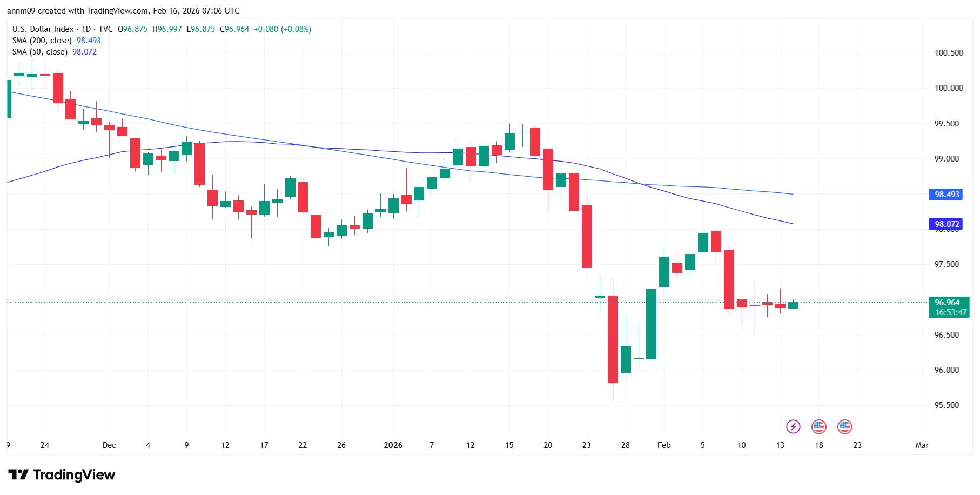Image resolution: width=980 pixels, height=495 pixels.
Task: Click the SMA (200, close) legend label
Action: coord(42,41)
